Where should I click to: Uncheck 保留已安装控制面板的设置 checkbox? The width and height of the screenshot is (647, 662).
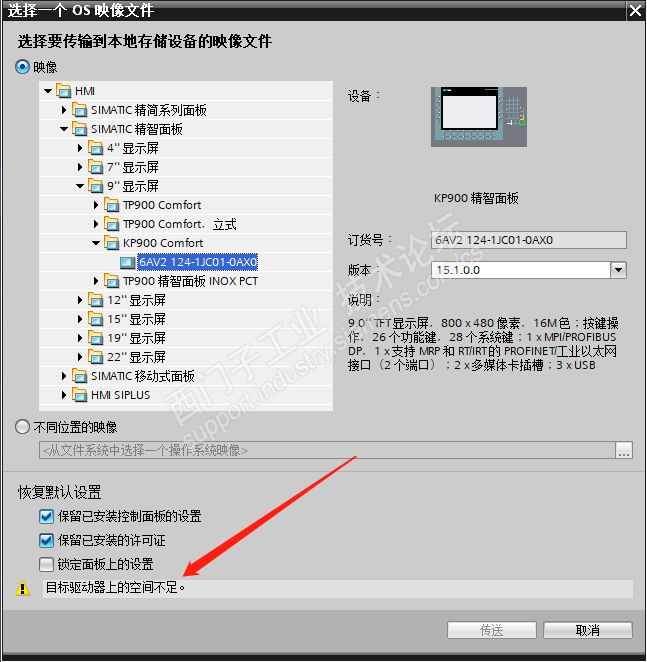(x=46, y=516)
